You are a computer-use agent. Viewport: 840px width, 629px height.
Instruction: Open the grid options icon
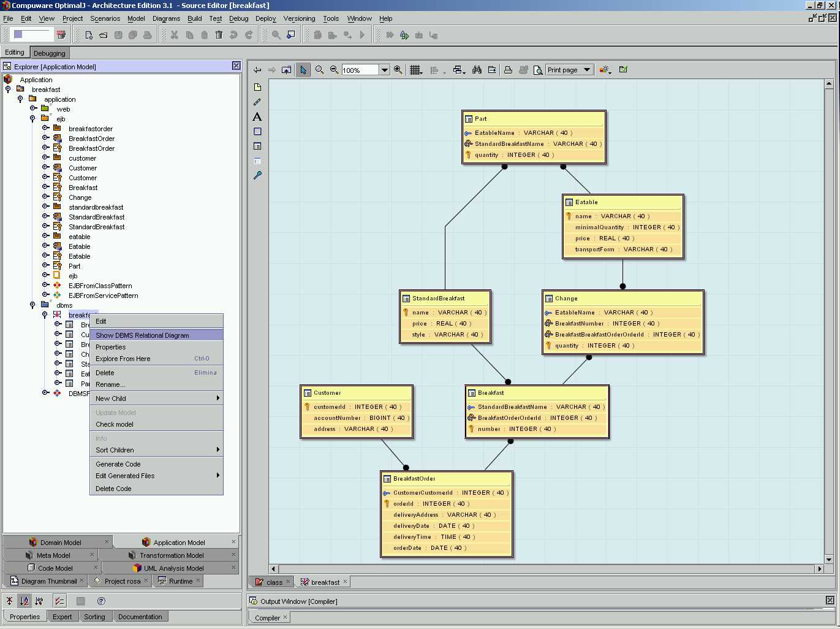click(x=416, y=70)
